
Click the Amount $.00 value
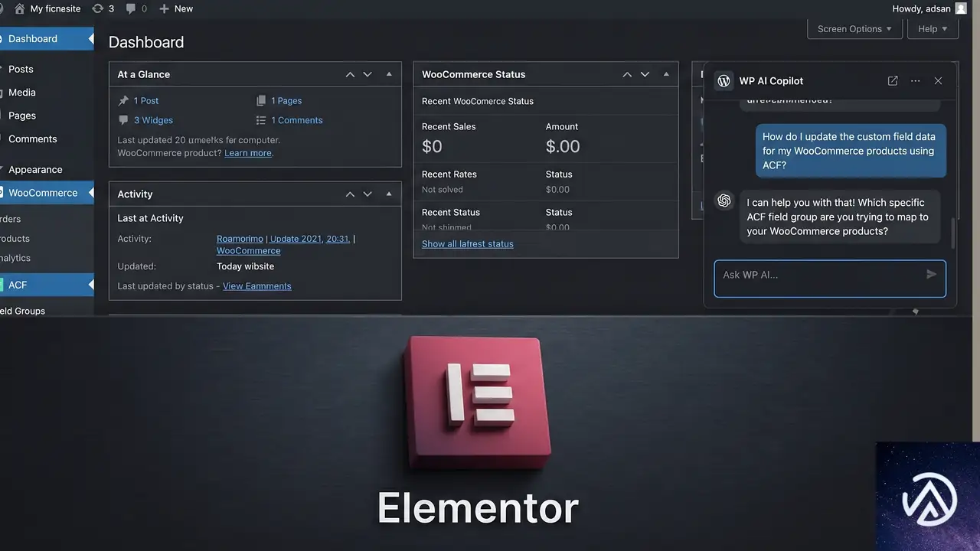pos(563,146)
